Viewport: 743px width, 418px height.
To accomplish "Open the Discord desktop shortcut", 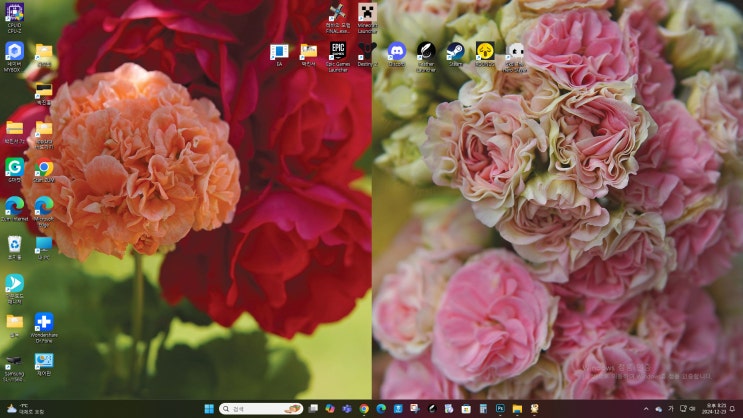I will (x=397, y=54).
